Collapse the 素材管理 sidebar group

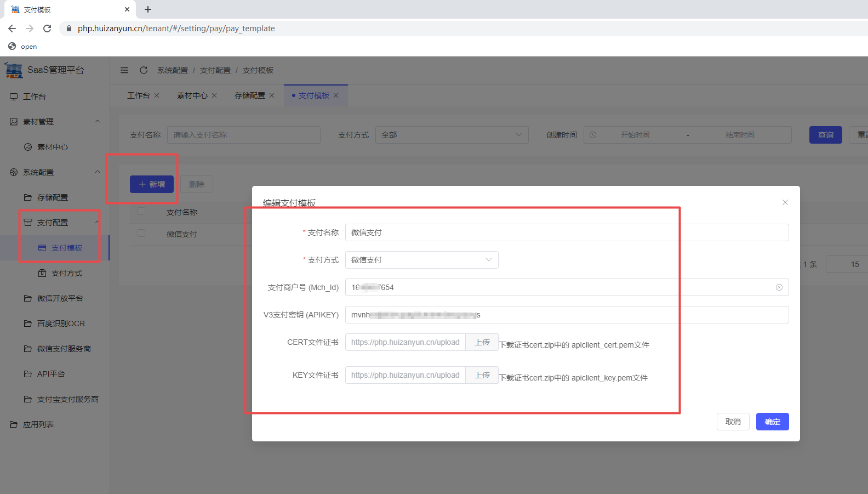point(98,121)
